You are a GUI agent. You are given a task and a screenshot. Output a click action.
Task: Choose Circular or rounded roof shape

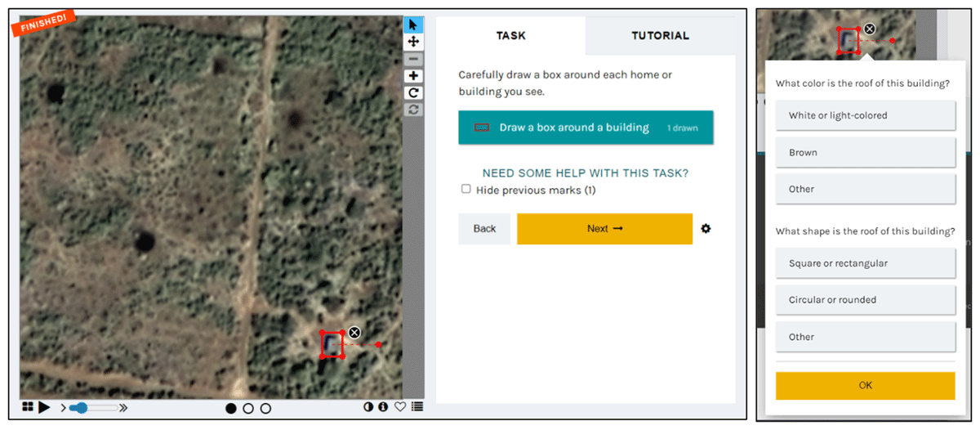(865, 300)
